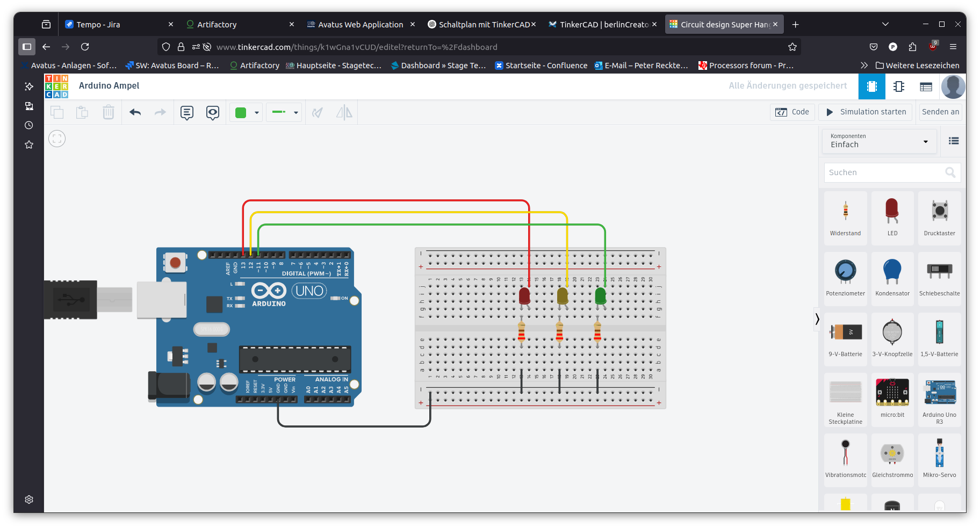Open the Komponenten Einfach dropdown
The width and height of the screenshot is (980, 528).
[x=880, y=141]
